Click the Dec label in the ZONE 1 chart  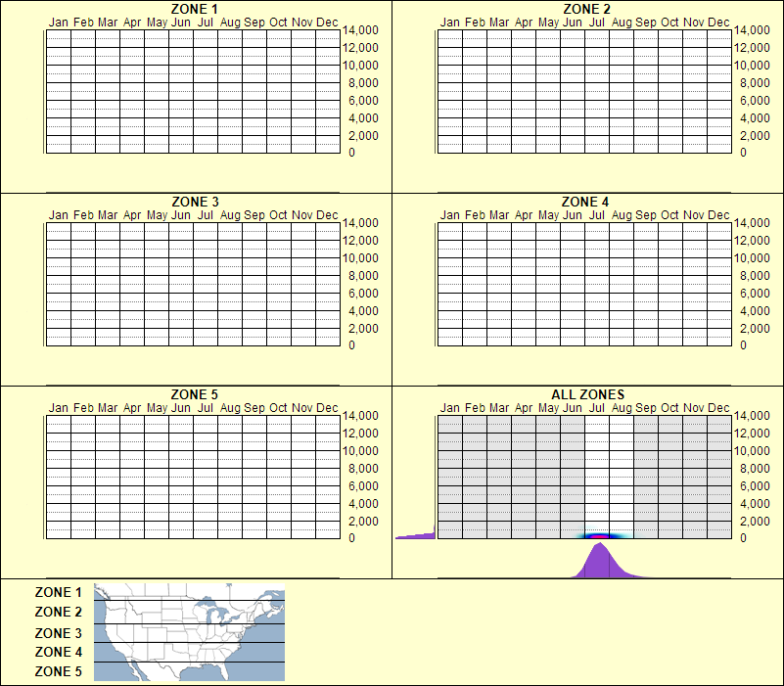pyautogui.click(x=327, y=22)
